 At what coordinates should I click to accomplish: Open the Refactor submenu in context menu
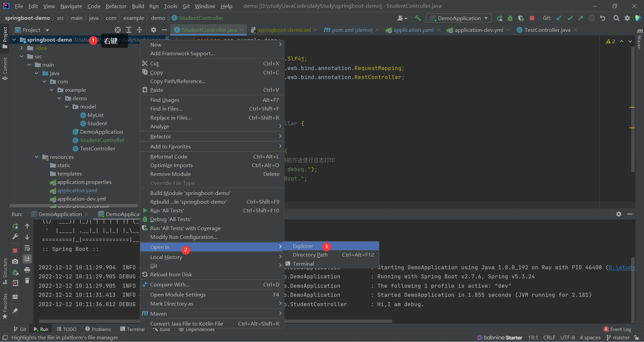pos(212,136)
